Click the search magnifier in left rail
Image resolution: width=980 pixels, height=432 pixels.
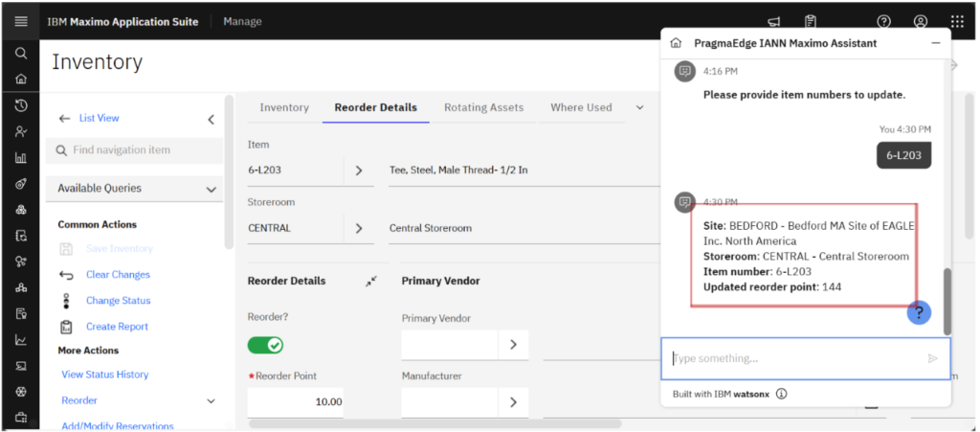click(x=21, y=53)
